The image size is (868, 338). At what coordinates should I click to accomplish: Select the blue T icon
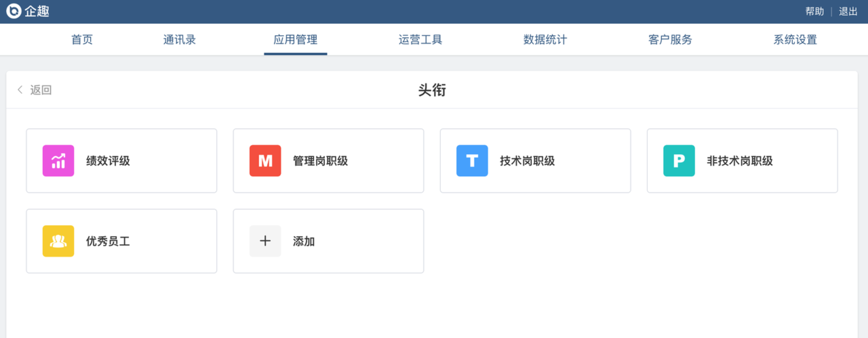[x=472, y=161]
